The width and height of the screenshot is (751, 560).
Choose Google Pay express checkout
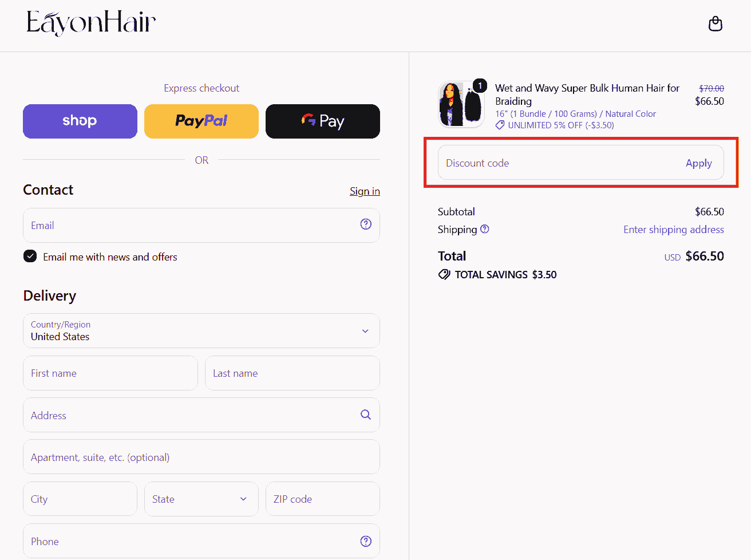pyautogui.click(x=323, y=121)
